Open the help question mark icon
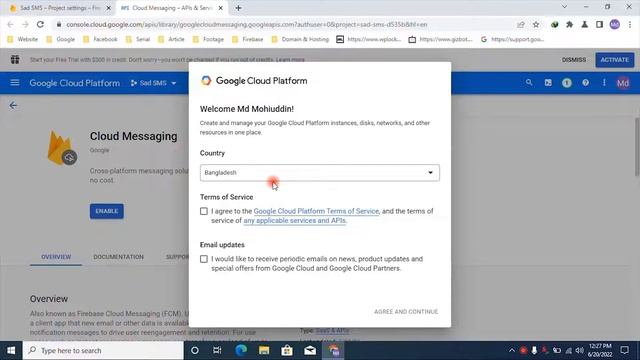 coord(585,83)
